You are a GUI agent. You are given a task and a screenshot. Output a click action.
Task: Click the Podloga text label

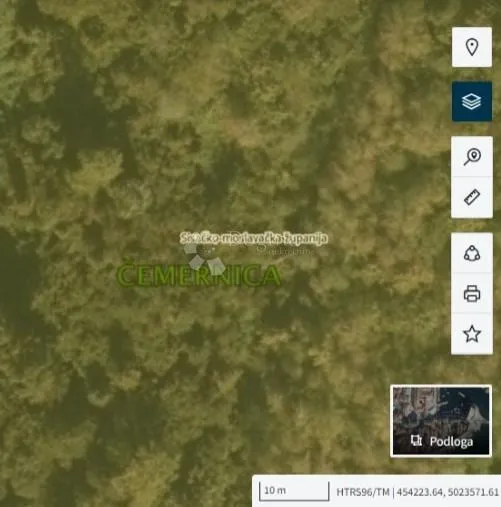[451, 441]
